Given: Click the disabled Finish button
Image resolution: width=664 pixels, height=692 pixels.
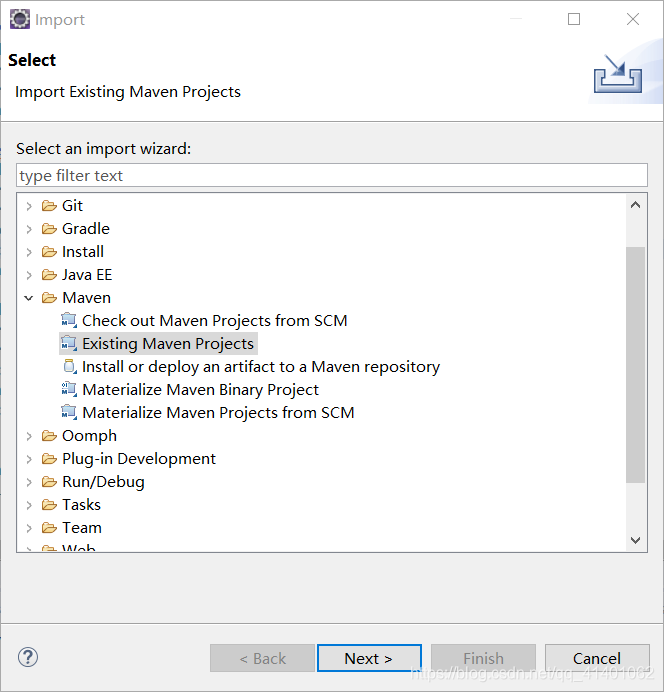Looking at the screenshot, I should (483, 658).
